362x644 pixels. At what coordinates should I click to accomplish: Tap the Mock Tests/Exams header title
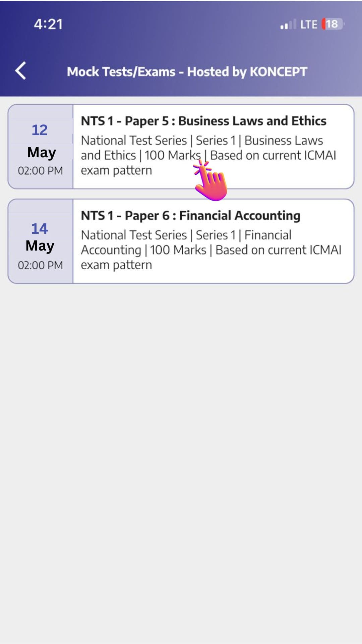pos(187,71)
